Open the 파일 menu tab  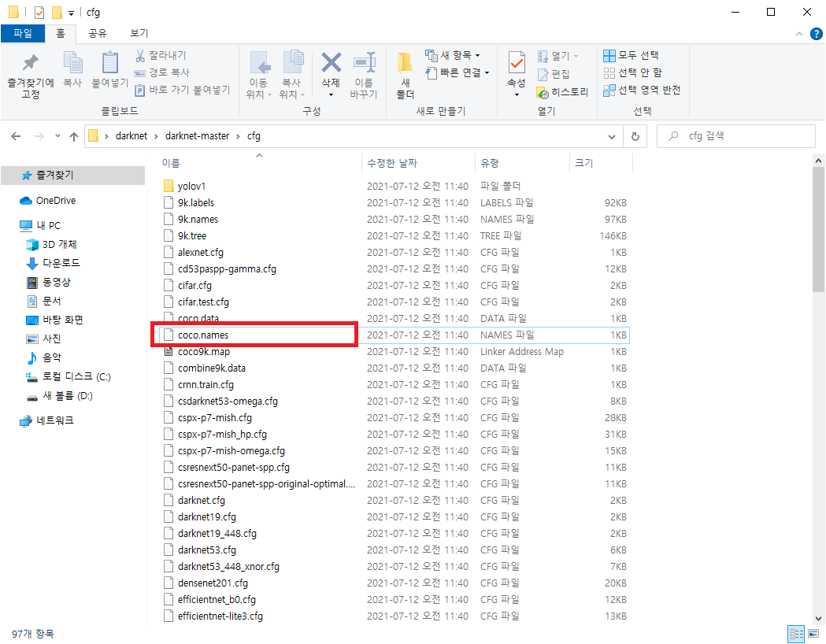pyautogui.click(x=23, y=33)
